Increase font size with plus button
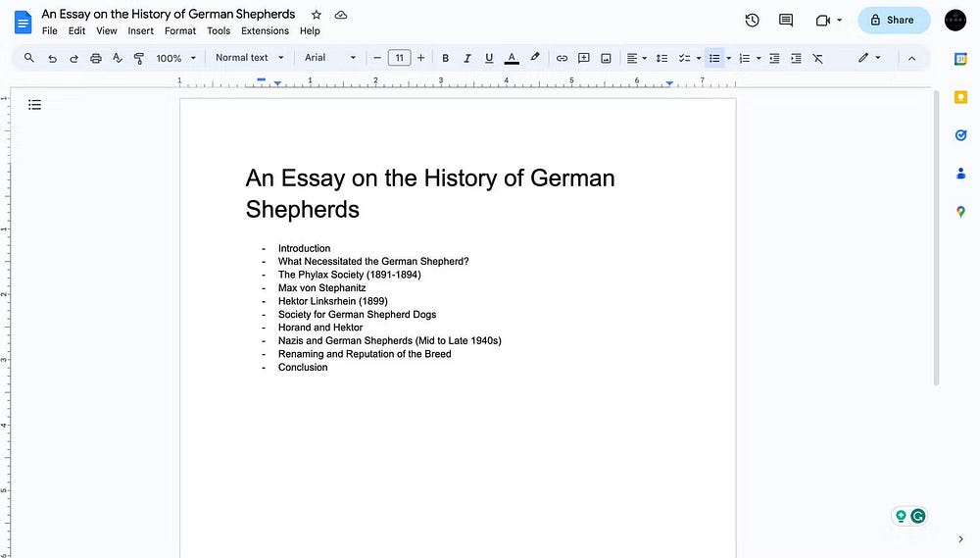The image size is (980, 558). (x=420, y=58)
